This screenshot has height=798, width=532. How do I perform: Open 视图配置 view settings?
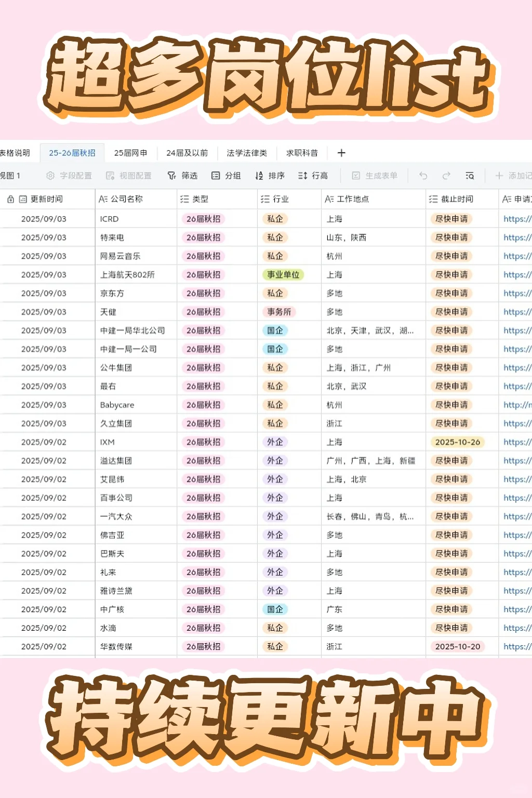129,176
